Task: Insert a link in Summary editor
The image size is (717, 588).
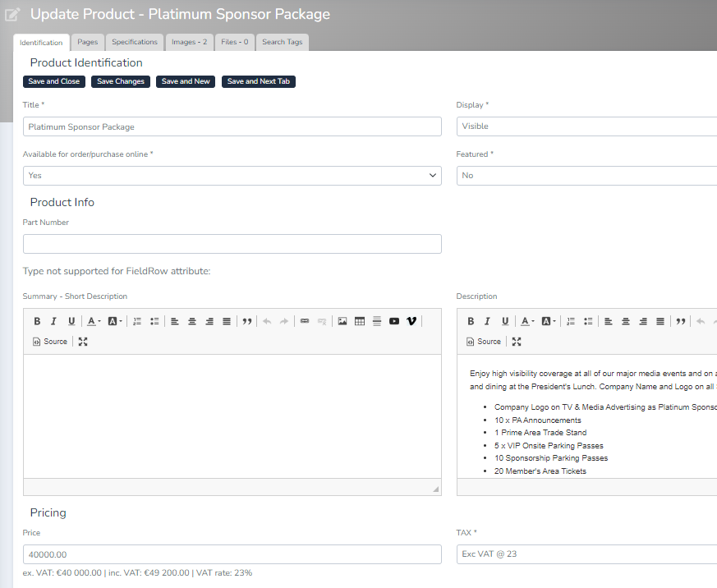Action: coord(305,321)
